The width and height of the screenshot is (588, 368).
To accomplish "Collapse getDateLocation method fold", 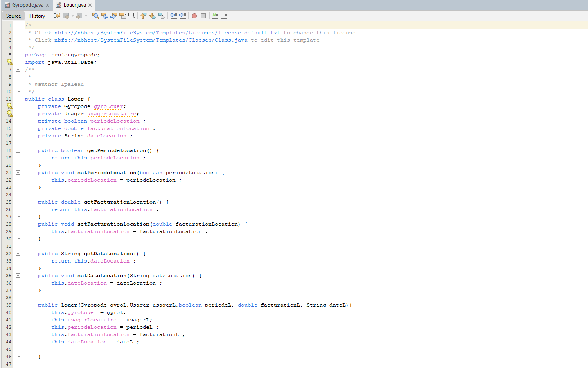I will pos(18,254).
